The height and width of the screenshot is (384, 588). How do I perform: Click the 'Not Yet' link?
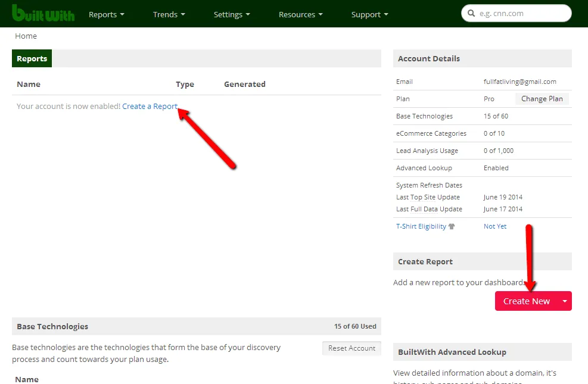(495, 226)
